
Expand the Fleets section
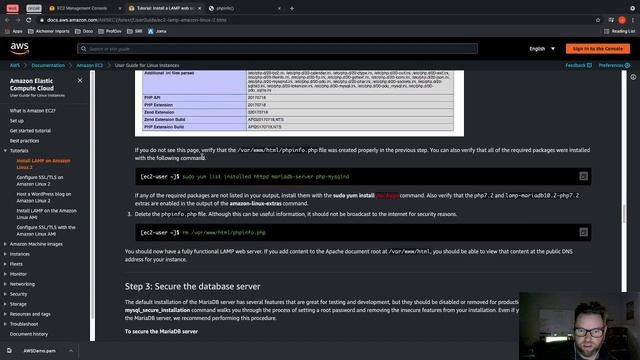tap(5, 264)
